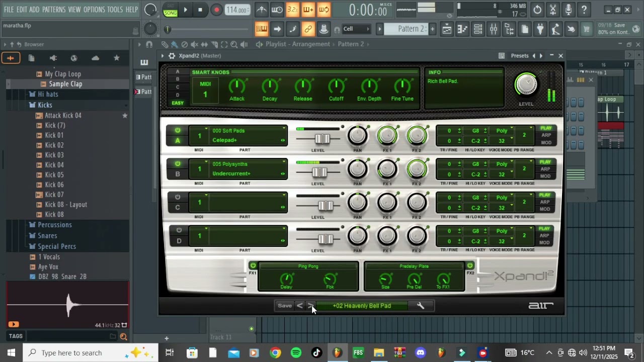Enable ARP mode for part A
The width and height of the screenshot is (644, 362).
[546, 135]
